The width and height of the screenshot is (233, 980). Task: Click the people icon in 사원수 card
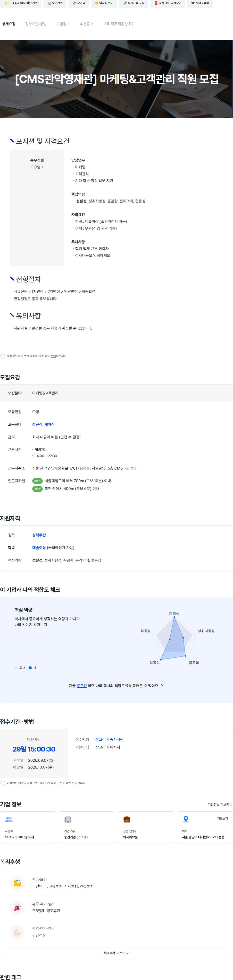9,819
